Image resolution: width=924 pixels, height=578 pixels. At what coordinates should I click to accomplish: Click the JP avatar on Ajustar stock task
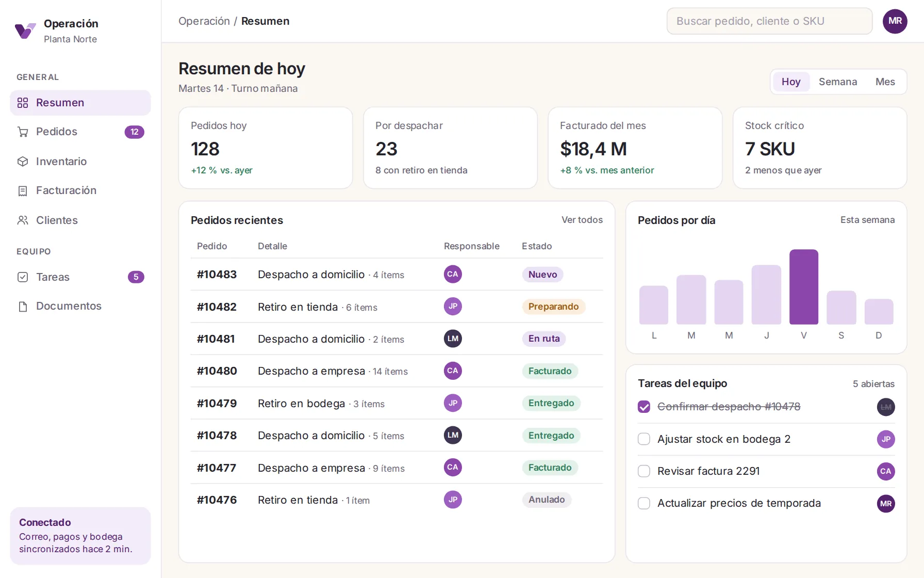[x=886, y=439]
